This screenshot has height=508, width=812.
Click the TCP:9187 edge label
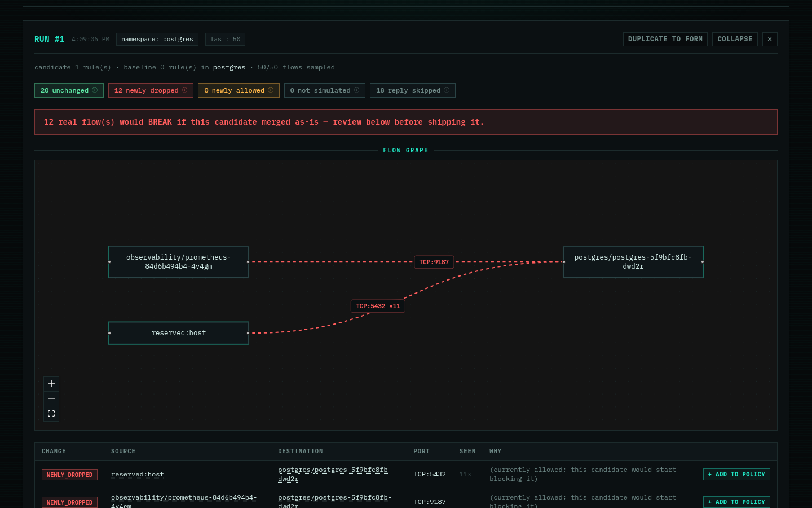(434, 262)
